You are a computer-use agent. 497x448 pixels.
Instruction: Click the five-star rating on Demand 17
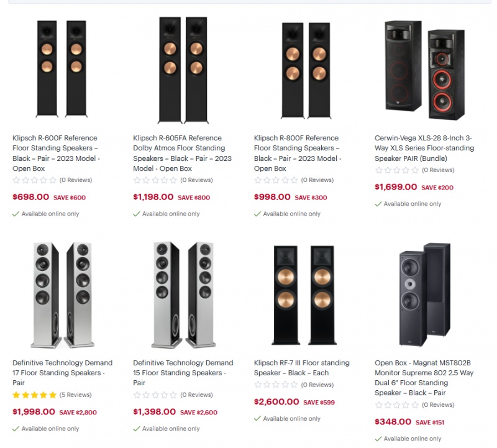coord(35,395)
